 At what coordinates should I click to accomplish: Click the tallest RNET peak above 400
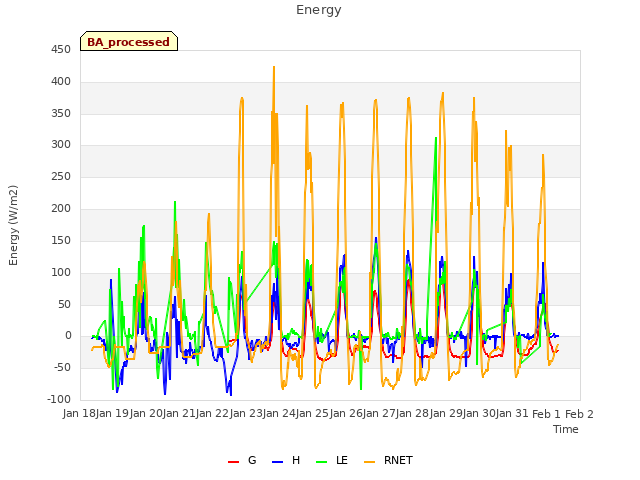tap(274, 68)
